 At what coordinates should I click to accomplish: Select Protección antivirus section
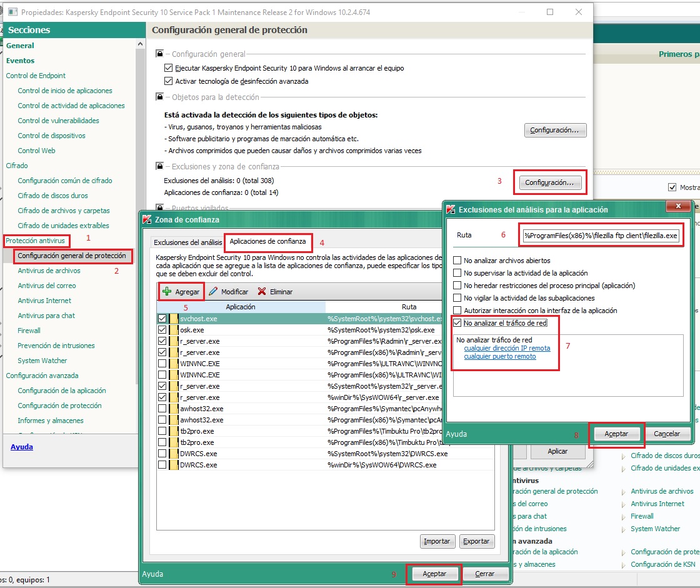pyautogui.click(x=35, y=241)
